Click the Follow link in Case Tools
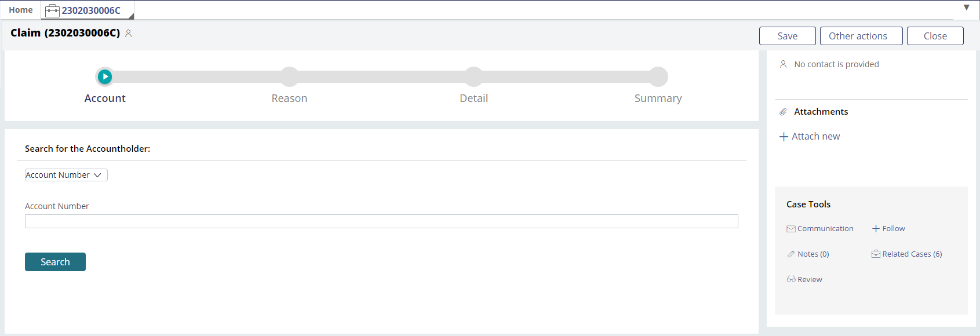 pos(888,229)
